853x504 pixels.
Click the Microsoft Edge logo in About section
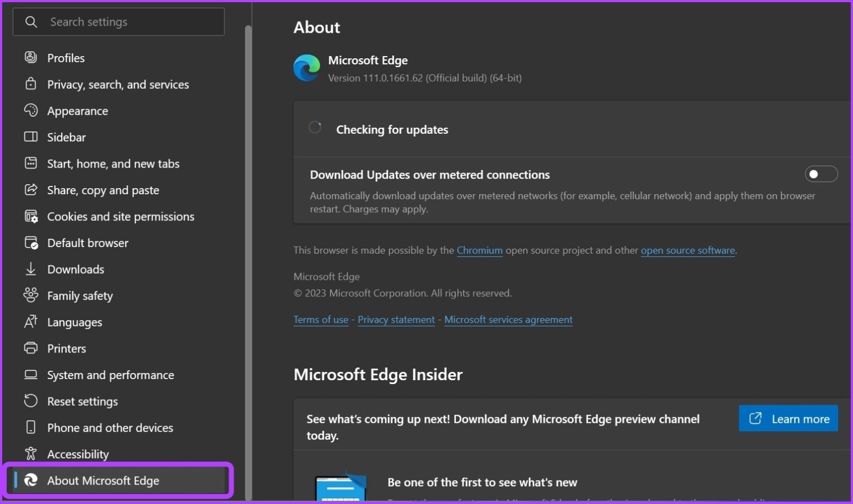[x=307, y=68]
